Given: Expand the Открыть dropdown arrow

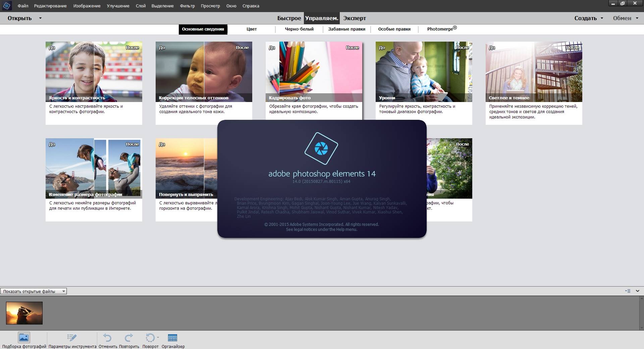Looking at the screenshot, I should 40,18.
